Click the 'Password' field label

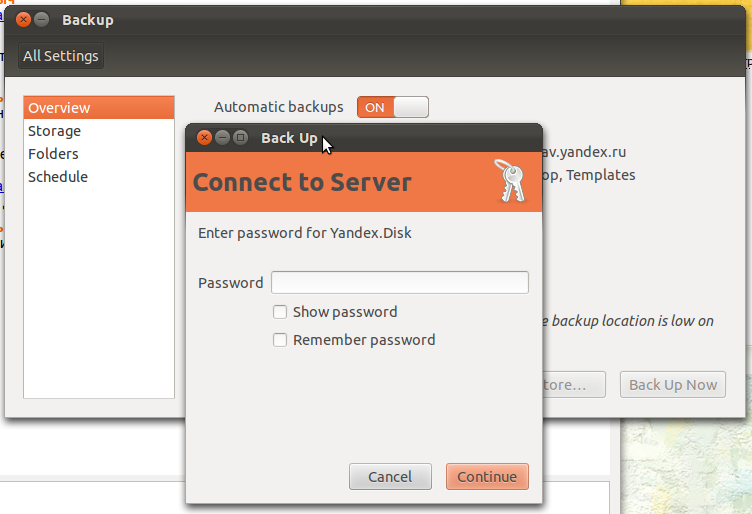pos(231,283)
